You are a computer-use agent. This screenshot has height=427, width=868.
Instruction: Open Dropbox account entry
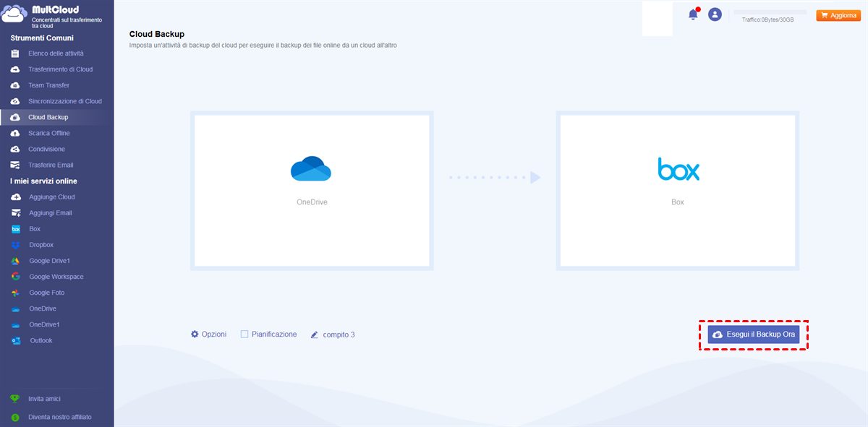pyautogui.click(x=41, y=245)
